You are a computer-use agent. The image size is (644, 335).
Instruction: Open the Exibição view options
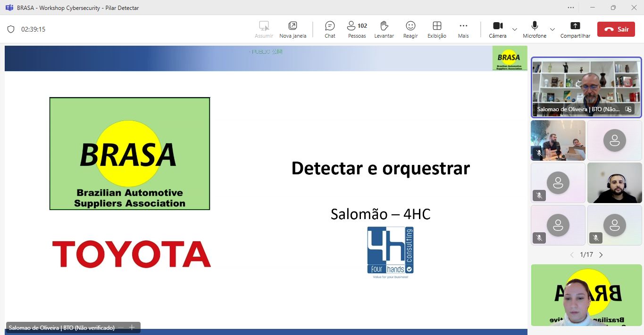(x=437, y=29)
